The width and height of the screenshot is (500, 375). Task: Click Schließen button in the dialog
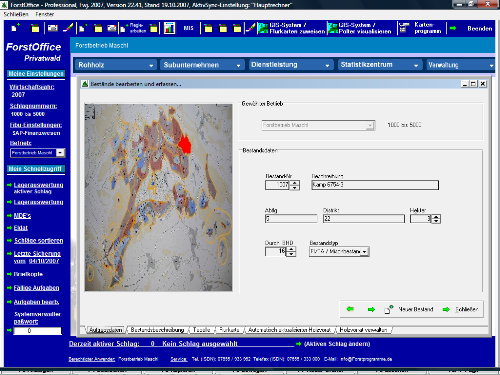(x=467, y=309)
